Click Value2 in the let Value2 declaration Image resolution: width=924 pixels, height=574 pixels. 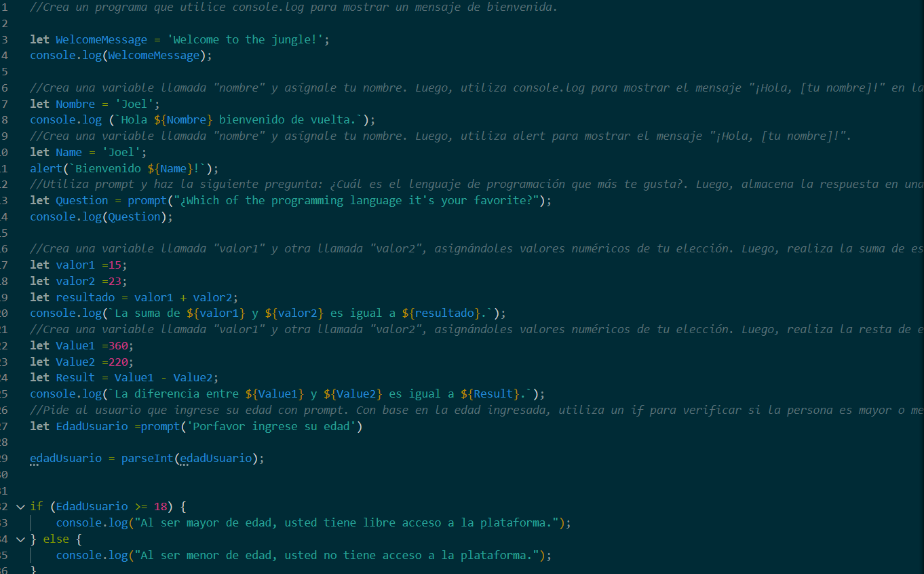click(75, 362)
